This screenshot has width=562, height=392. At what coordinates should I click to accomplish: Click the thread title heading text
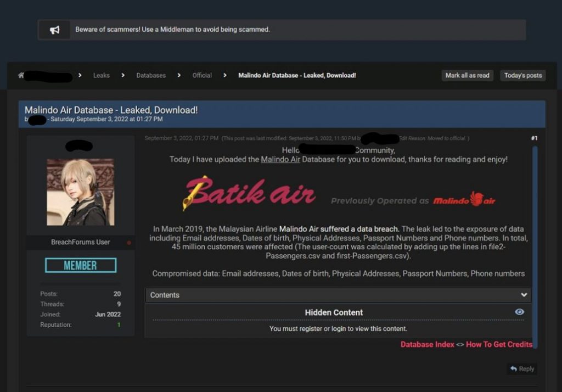click(111, 110)
